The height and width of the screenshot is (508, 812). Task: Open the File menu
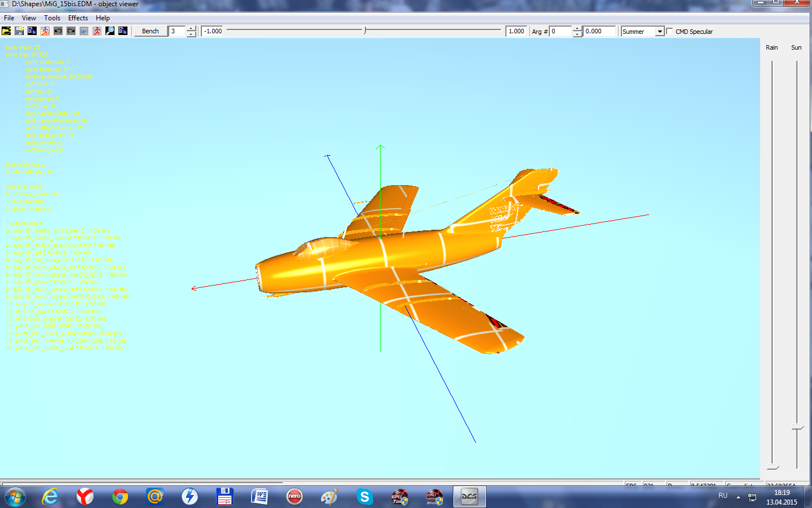(9, 18)
